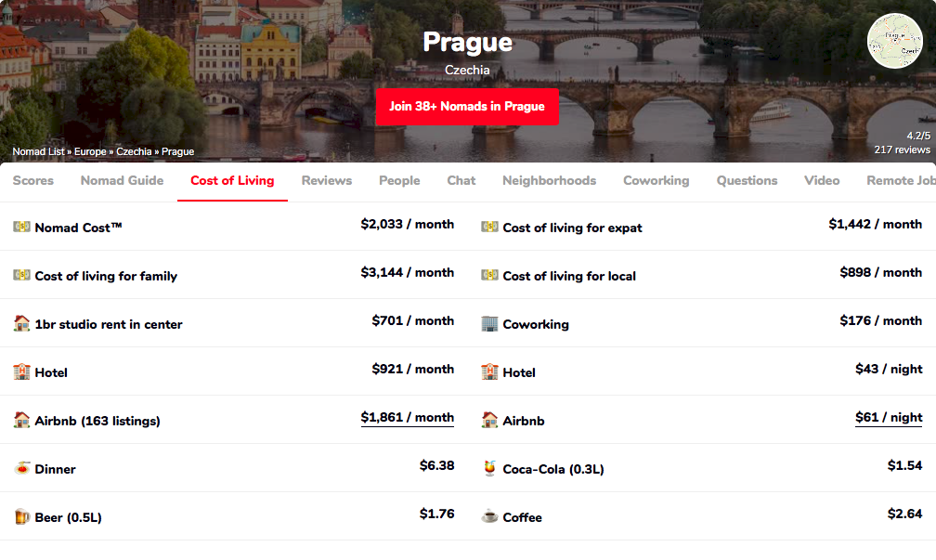This screenshot has height=560, width=936.
Task: Click the hotel icon beside $921 / month
Action: pyautogui.click(x=21, y=371)
